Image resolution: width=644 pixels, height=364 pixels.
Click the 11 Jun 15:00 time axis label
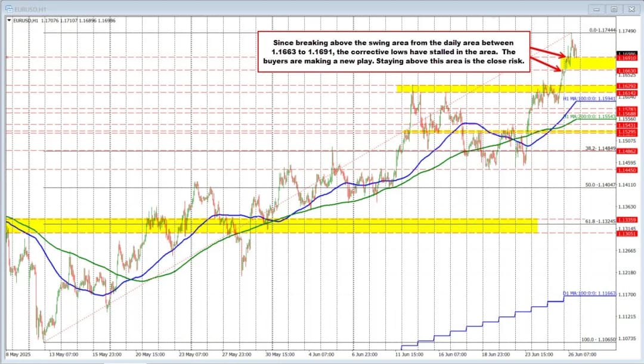tap(409, 352)
